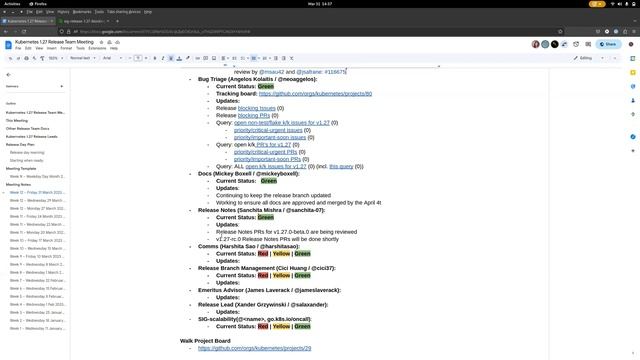Image resolution: width=640 pixels, height=360 pixels.
Task: Click the Increase indent icon
Action: 284,58
